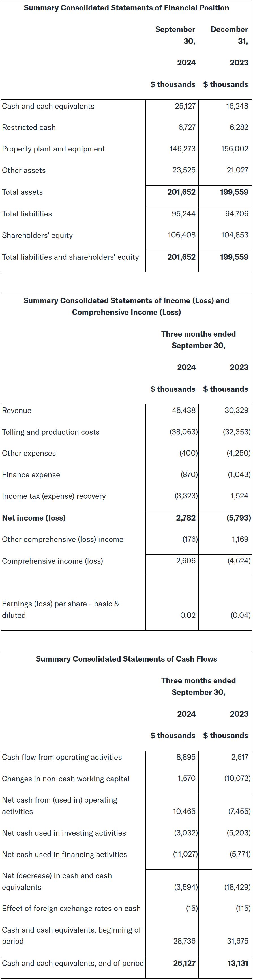Click the Total liabilities row label
253x980 pixels.
[x=27, y=214]
